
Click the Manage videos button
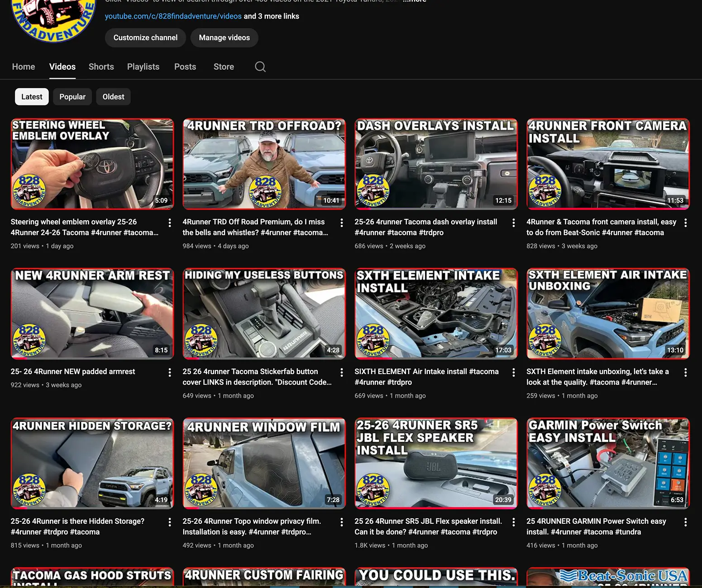(224, 38)
